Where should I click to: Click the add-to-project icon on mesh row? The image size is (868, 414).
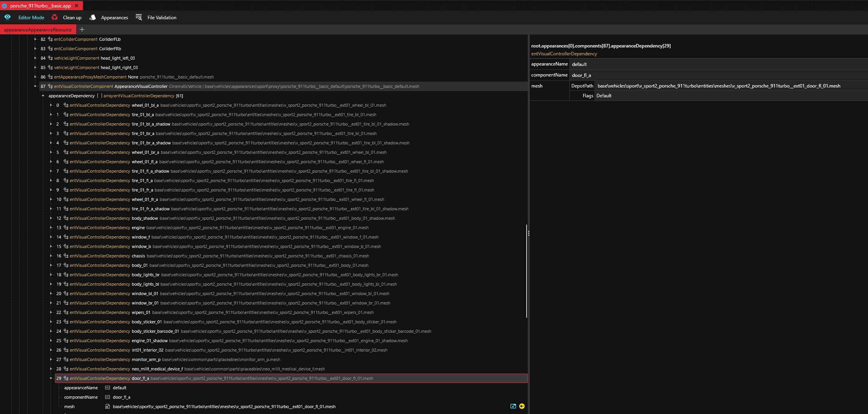[x=513, y=406]
